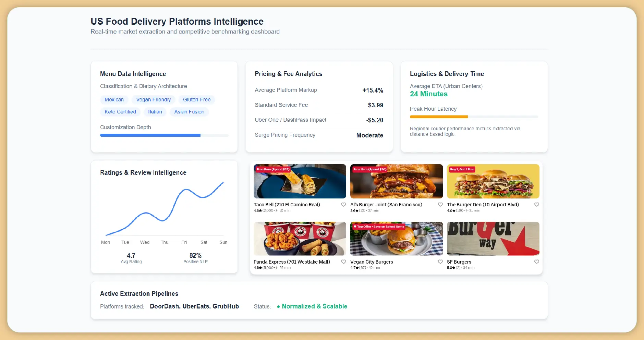The height and width of the screenshot is (340, 644).
Task: Click the Peak Hour Latency bar
Action: 474,117
